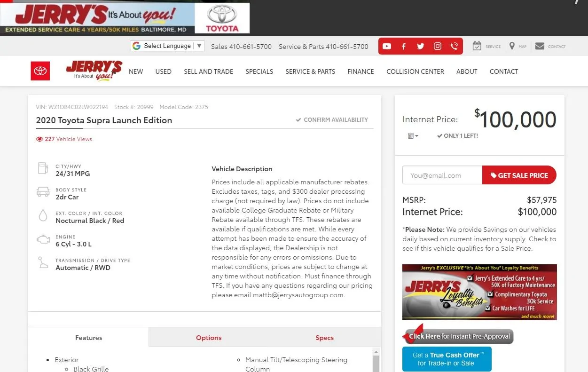The image size is (588, 372).
Task: Open the ABOUT menu
Action: tap(467, 71)
